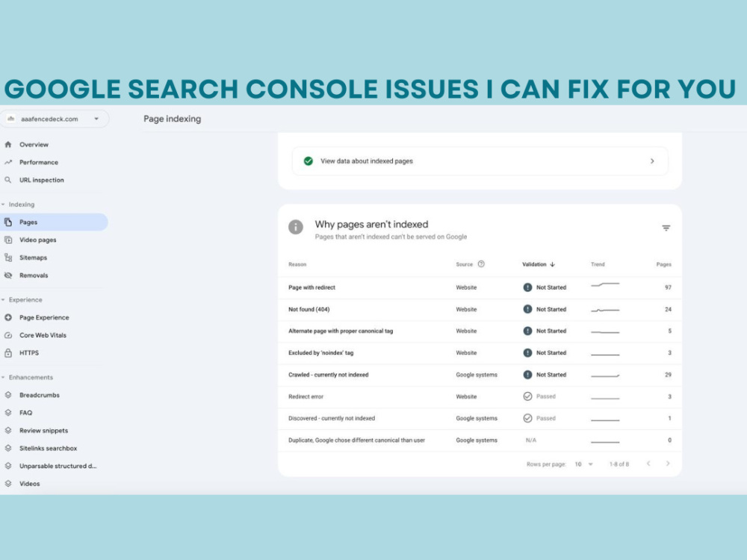
Task: Click the trend sparkline for Not found (404)
Action: 605,310
